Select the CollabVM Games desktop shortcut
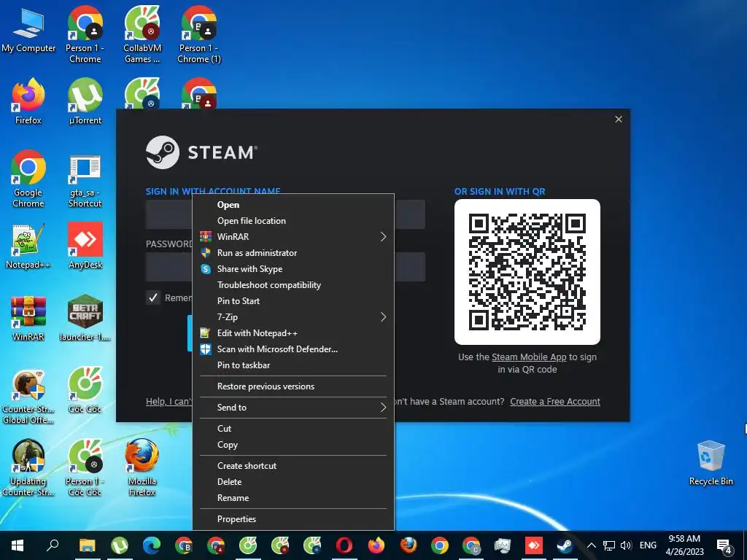This screenshot has width=747, height=560. (142, 34)
